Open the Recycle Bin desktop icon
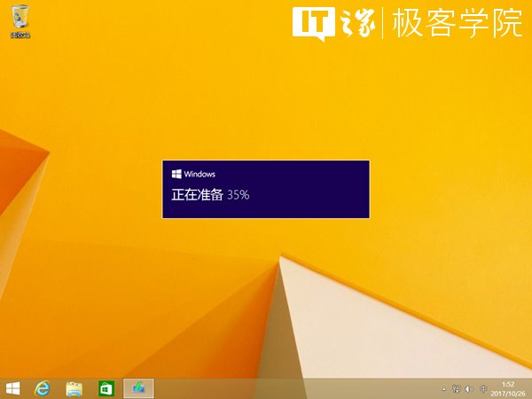This screenshot has height=399, width=532. point(20,20)
